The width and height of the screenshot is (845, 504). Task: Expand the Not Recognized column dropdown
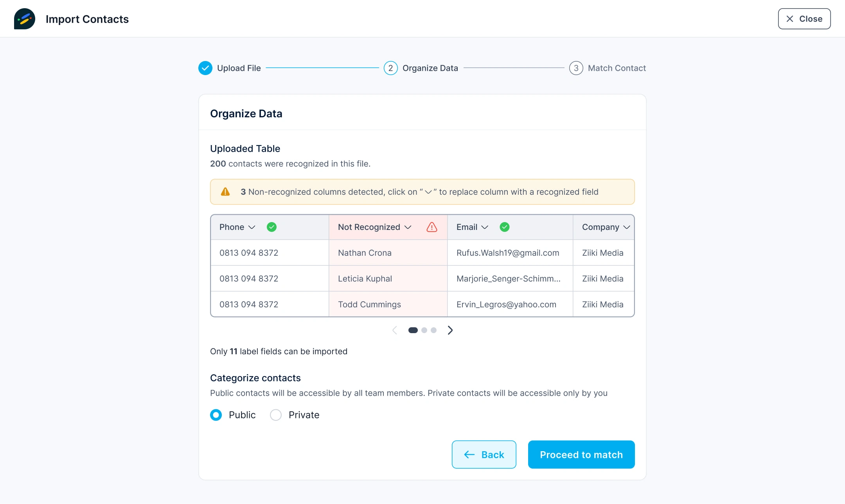tap(408, 227)
